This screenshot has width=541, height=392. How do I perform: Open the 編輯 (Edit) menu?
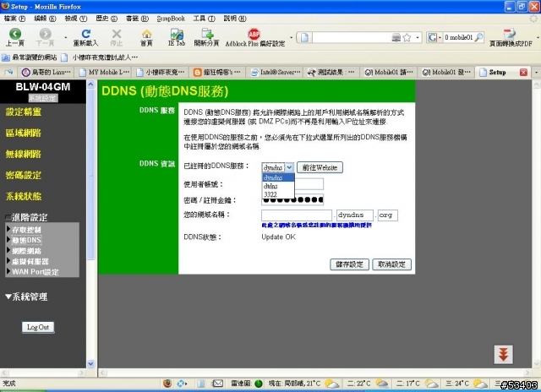coord(45,19)
